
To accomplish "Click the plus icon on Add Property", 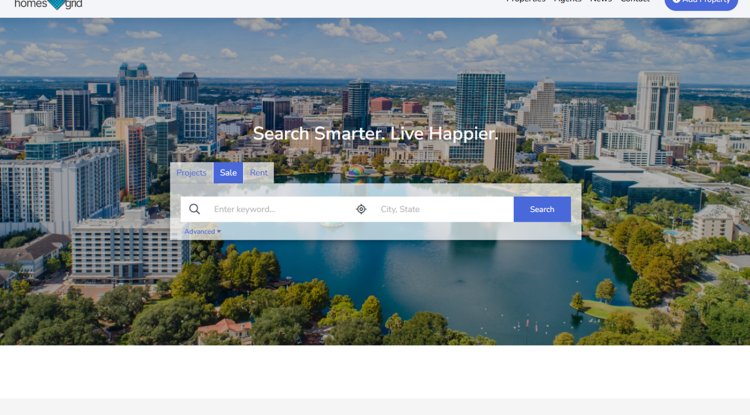I will click(676, 1).
